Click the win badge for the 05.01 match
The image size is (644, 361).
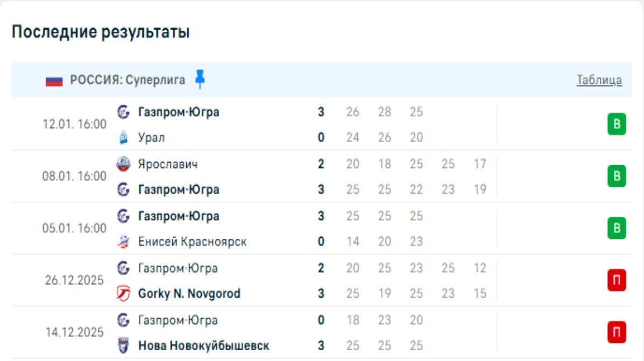pyautogui.click(x=617, y=229)
